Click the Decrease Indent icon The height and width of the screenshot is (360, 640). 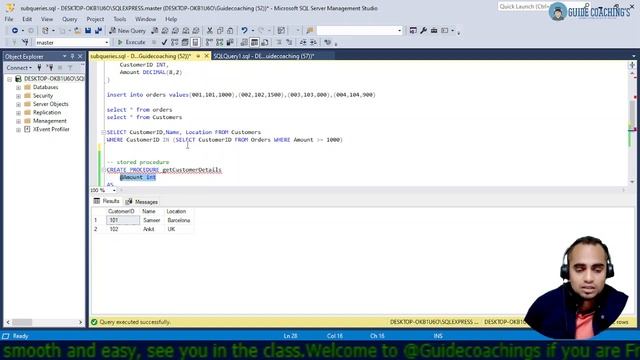point(303,42)
